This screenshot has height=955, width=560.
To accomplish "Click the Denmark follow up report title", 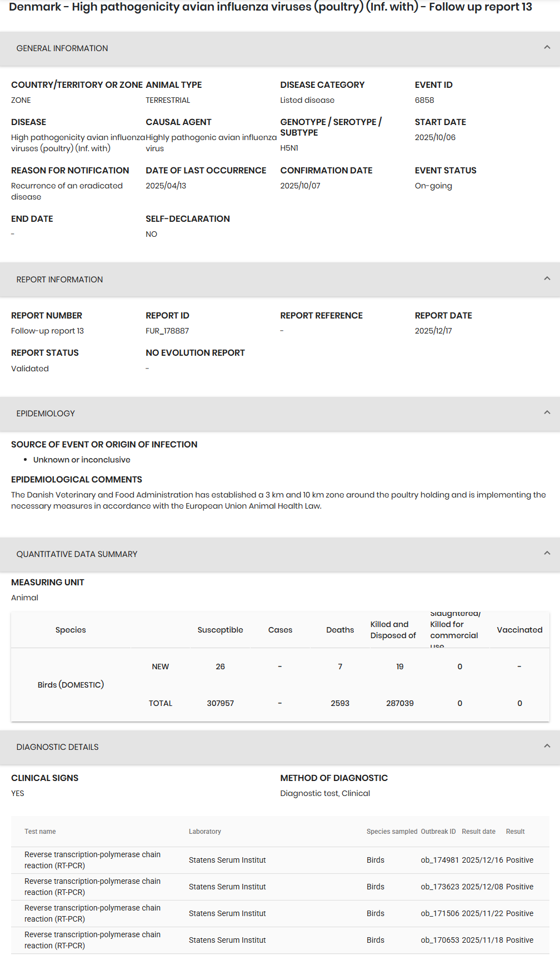I will [x=270, y=7].
